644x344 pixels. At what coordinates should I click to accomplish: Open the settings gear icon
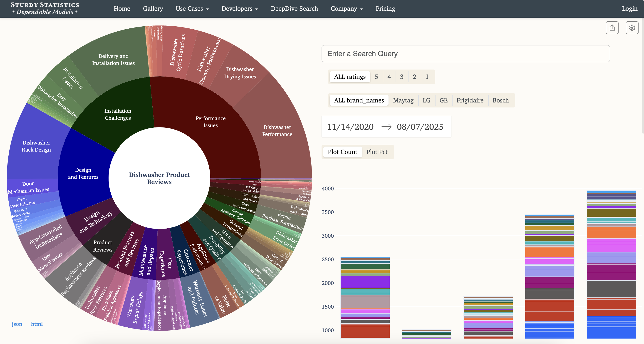pyautogui.click(x=632, y=28)
